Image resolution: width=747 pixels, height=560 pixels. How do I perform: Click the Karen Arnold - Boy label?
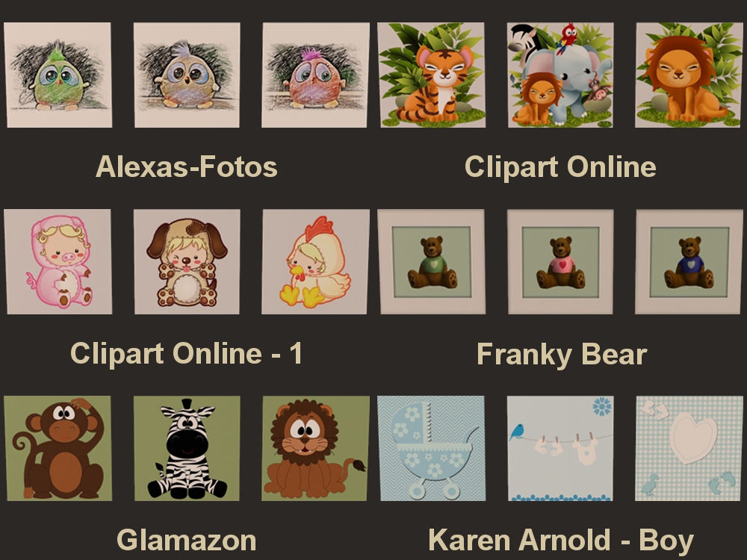coord(561,541)
